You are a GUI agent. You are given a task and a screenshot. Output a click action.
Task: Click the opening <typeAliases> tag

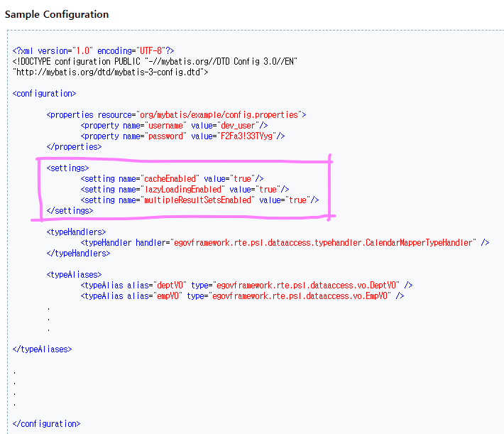point(75,275)
